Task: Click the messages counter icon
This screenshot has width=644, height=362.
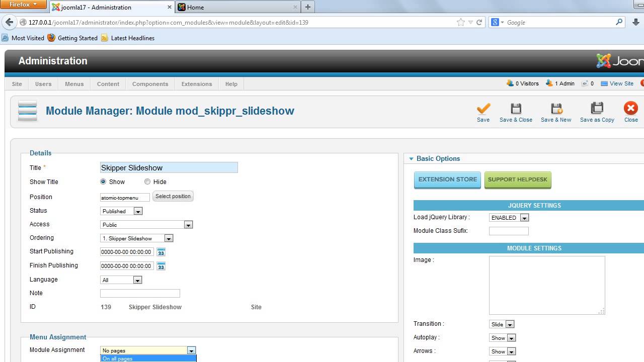Action: click(585, 83)
